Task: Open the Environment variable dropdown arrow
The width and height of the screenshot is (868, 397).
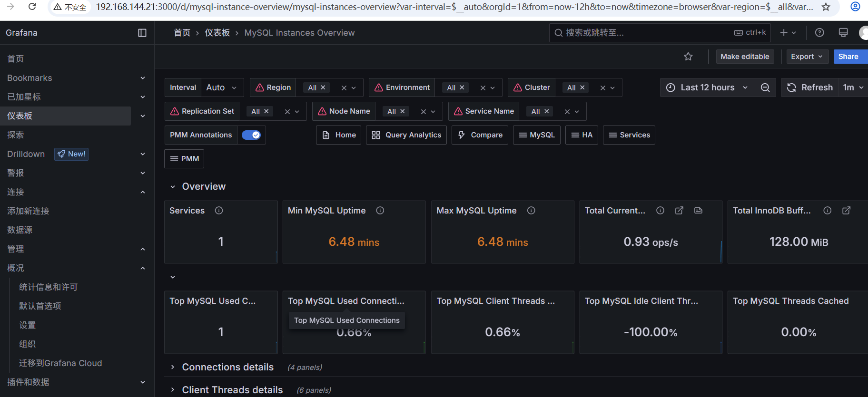Action: click(x=493, y=88)
